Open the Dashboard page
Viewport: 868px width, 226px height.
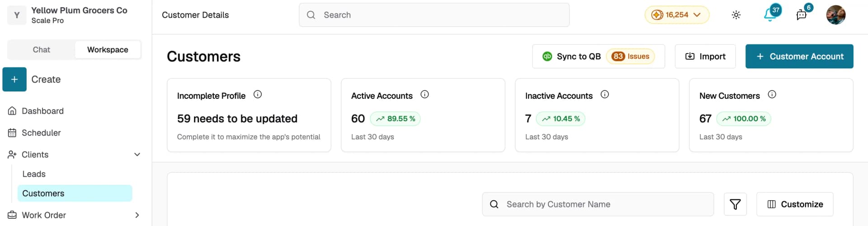click(42, 111)
